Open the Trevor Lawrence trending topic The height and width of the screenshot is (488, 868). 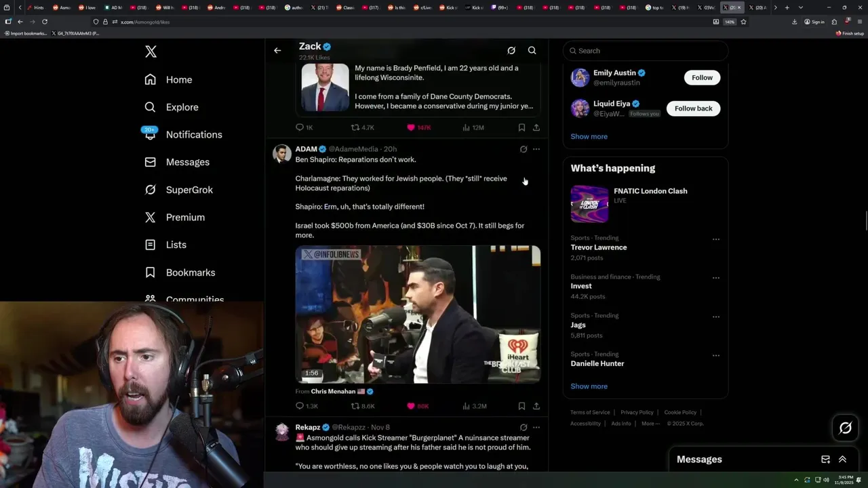click(x=599, y=247)
